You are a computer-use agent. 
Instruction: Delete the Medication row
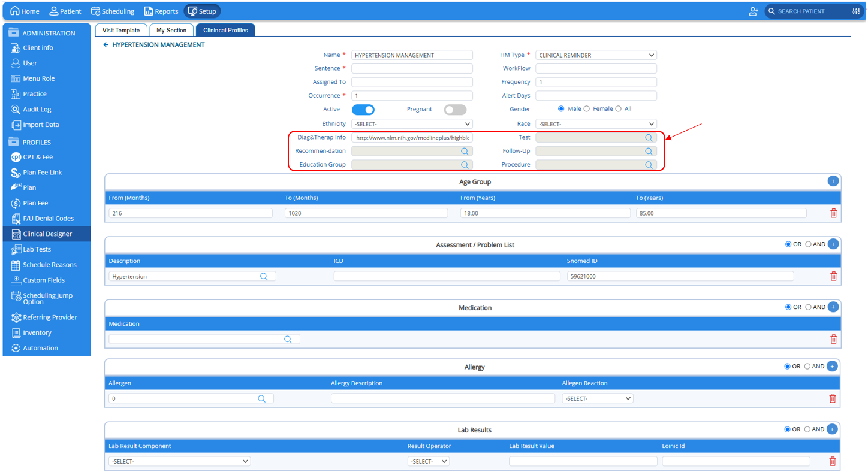click(x=833, y=339)
